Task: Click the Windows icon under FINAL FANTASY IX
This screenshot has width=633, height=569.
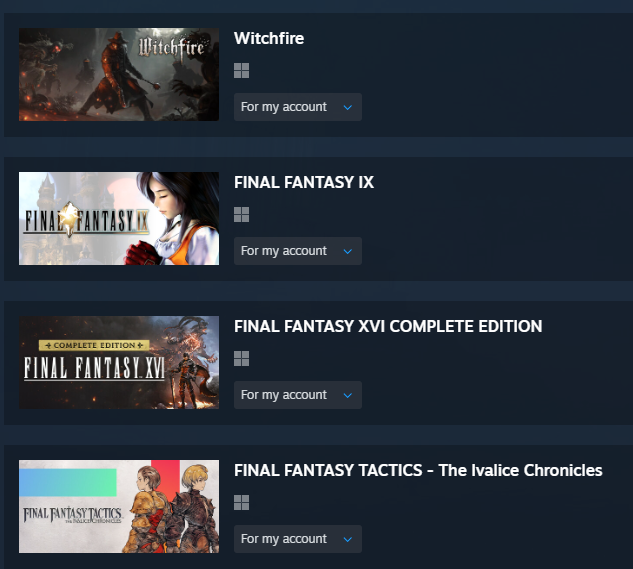Action: [241, 214]
